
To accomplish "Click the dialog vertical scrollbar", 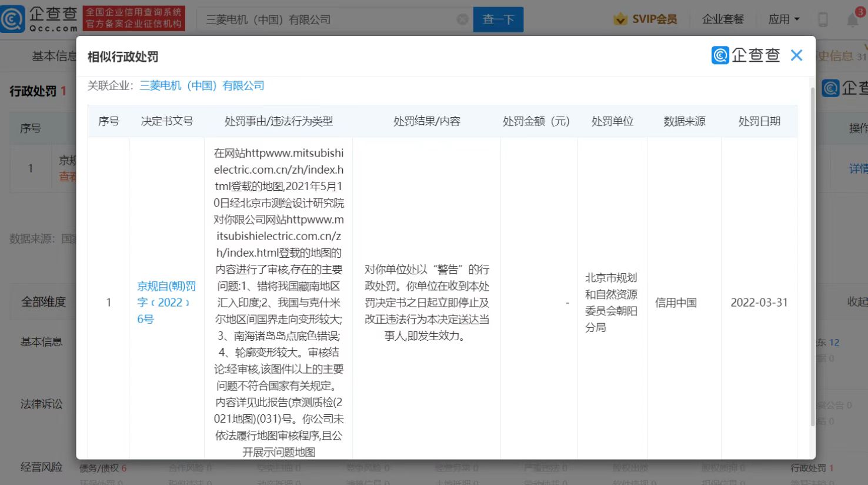I will [813, 257].
